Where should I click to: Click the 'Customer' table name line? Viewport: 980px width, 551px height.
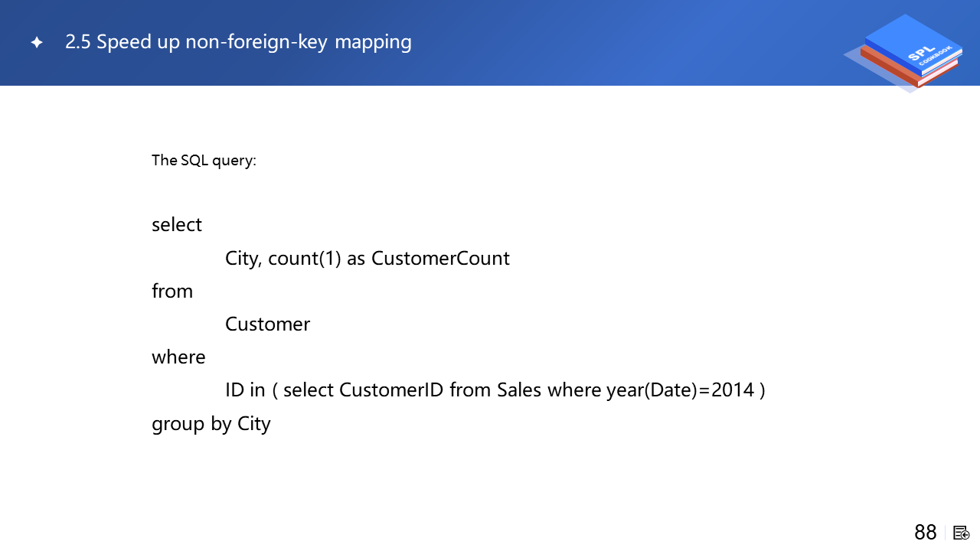coord(267,324)
